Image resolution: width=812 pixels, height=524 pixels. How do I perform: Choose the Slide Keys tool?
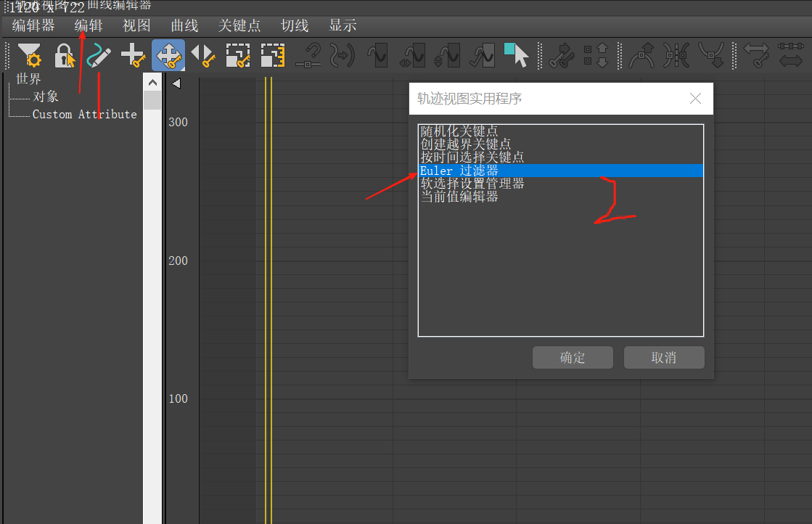203,55
